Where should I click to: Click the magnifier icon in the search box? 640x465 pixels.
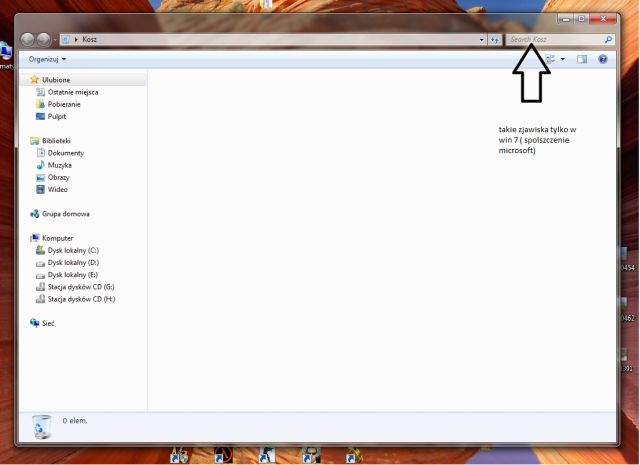point(608,39)
